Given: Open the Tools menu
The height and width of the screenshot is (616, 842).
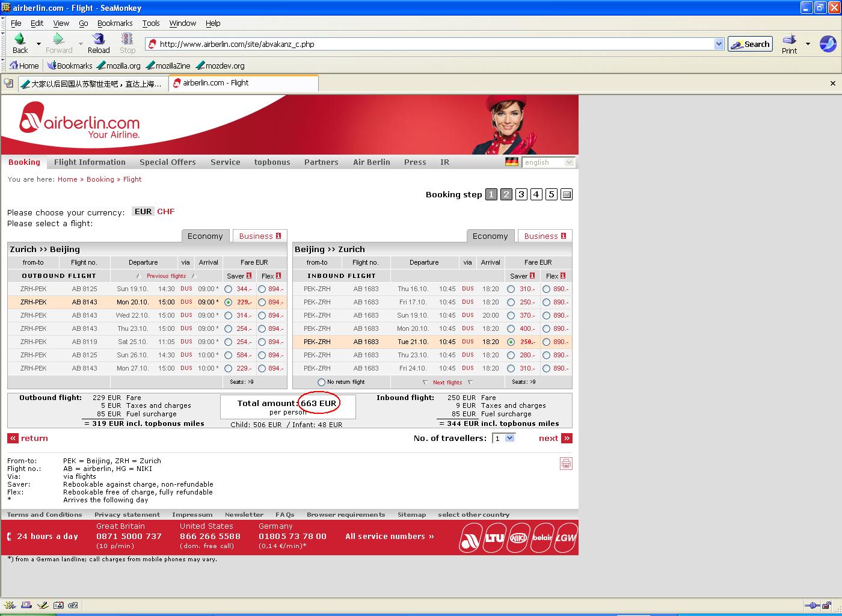Looking at the screenshot, I should [151, 23].
